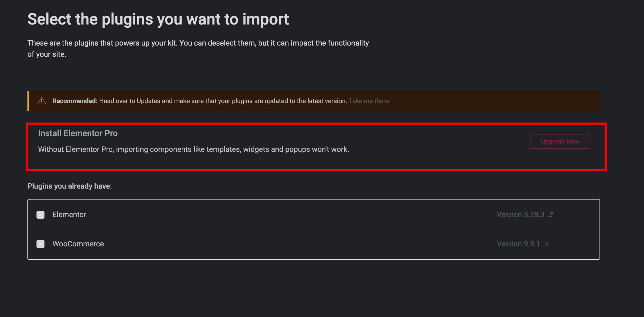Click the 'Head over to Updates' notice text

(x=223, y=101)
